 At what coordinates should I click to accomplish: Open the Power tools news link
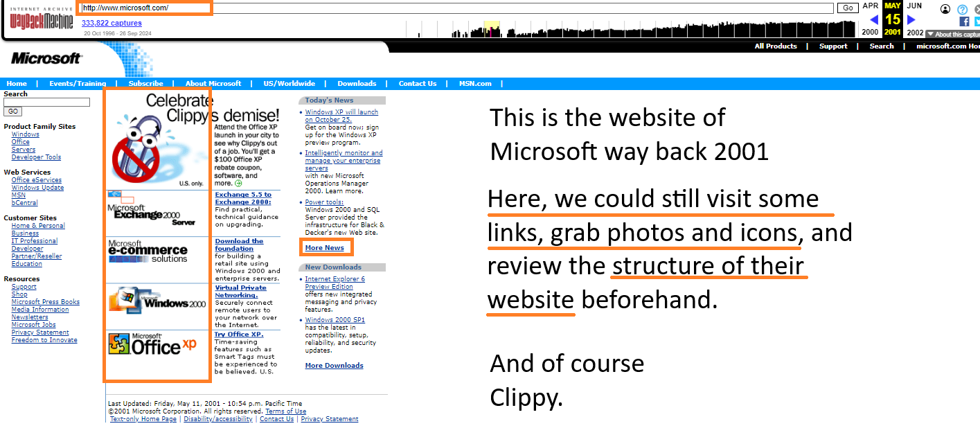(x=324, y=202)
